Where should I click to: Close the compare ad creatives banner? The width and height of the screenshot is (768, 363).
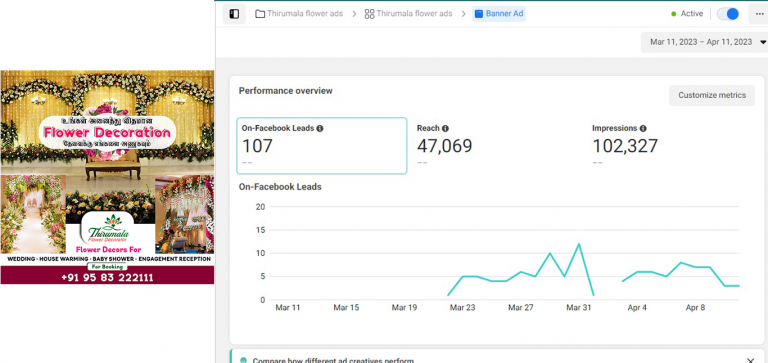pyautogui.click(x=750, y=361)
